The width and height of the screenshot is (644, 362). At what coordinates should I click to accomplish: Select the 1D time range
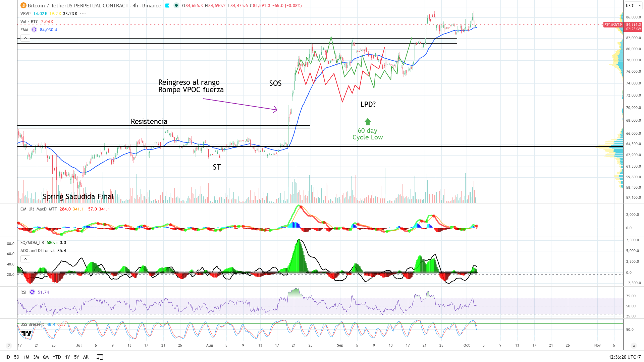coord(7,357)
